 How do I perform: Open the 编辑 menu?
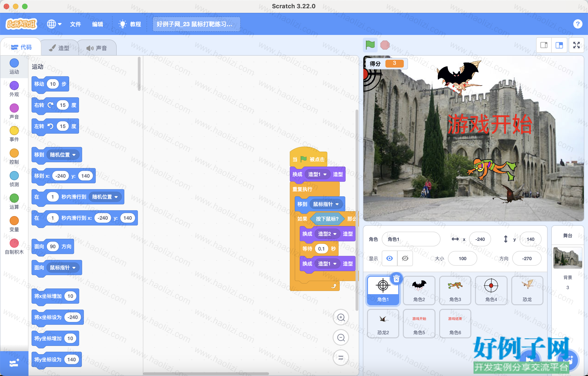(97, 24)
